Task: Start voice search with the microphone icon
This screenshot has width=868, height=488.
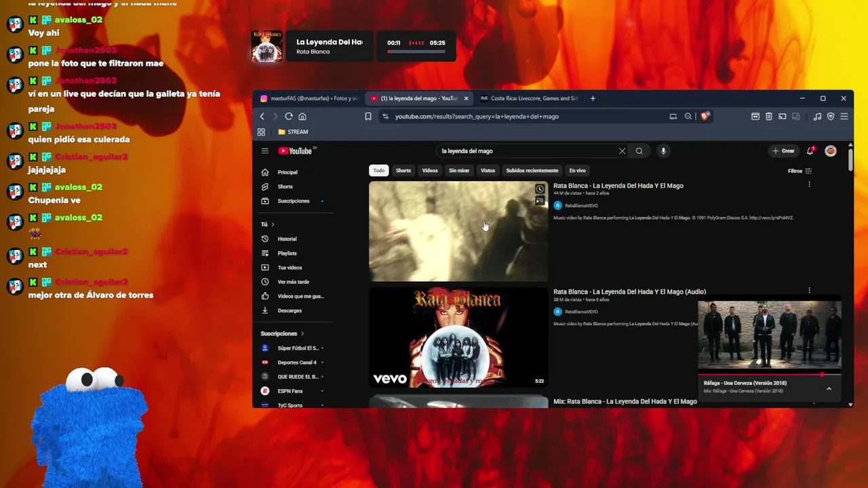Action: point(663,151)
